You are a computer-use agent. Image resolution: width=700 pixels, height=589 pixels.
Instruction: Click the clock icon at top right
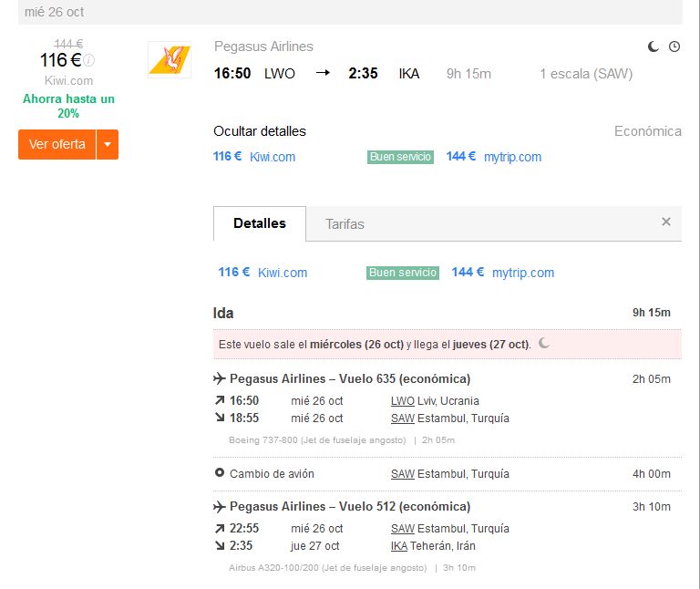[x=674, y=46]
